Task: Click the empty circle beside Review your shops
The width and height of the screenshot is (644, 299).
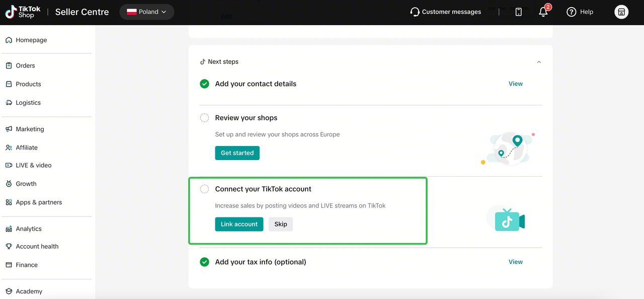Action: pos(204,118)
